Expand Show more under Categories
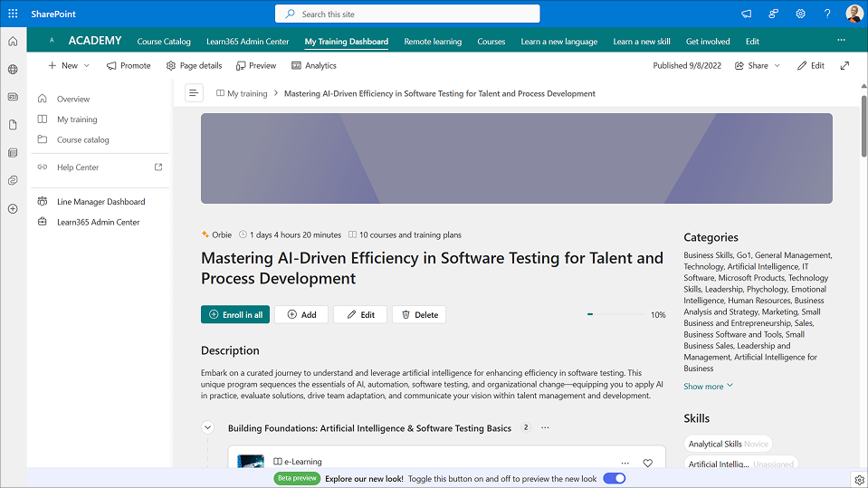 point(708,387)
